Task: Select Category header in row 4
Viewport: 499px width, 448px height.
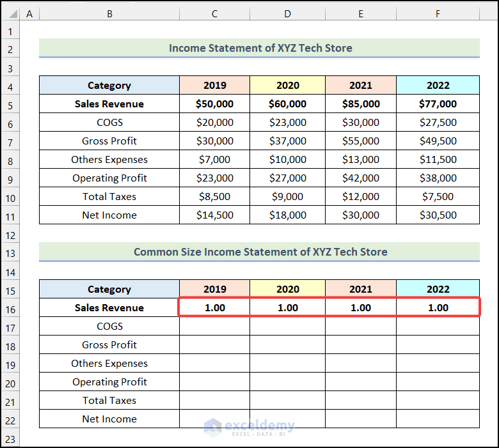Action: tap(109, 85)
